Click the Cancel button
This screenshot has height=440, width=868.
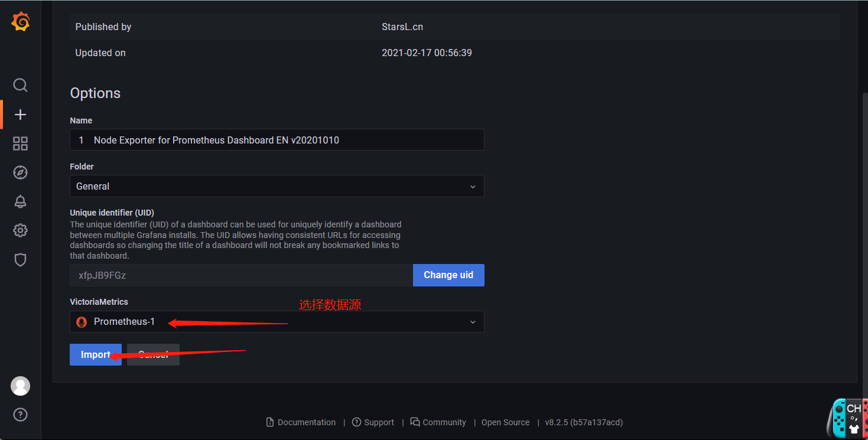tap(153, 355)
